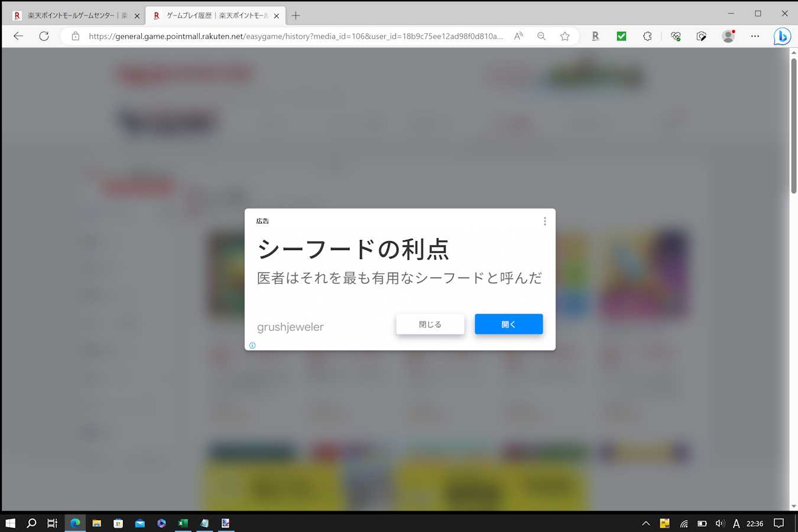
Task: Click the address bar URL field
Action: [x=296, y=36]
